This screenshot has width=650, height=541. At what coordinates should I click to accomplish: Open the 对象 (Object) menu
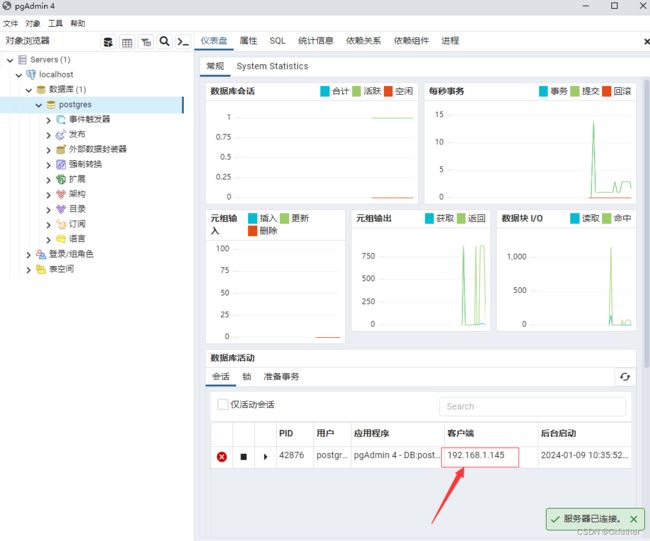pyautogui.click(x=33, y=23)
